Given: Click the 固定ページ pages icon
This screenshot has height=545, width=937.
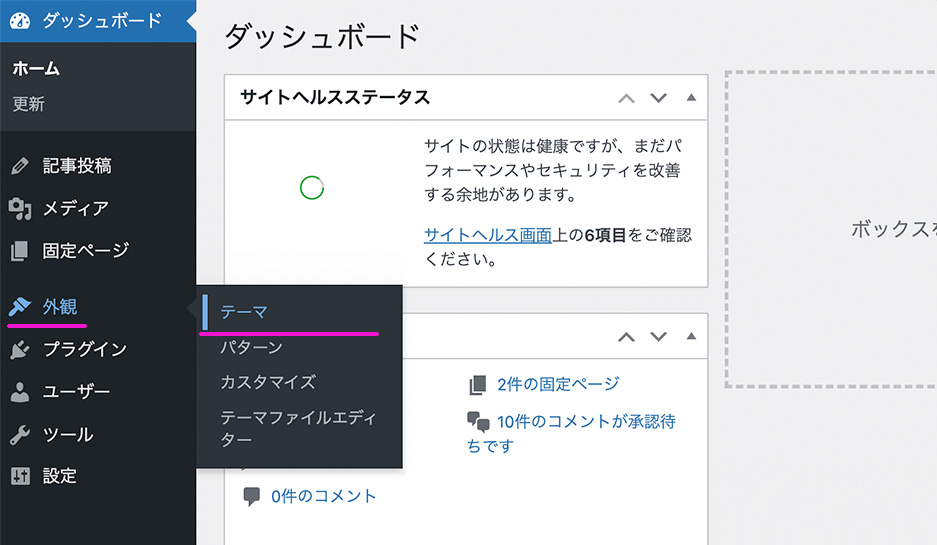Looking at the screenshot, I should (x=20, y=250).
